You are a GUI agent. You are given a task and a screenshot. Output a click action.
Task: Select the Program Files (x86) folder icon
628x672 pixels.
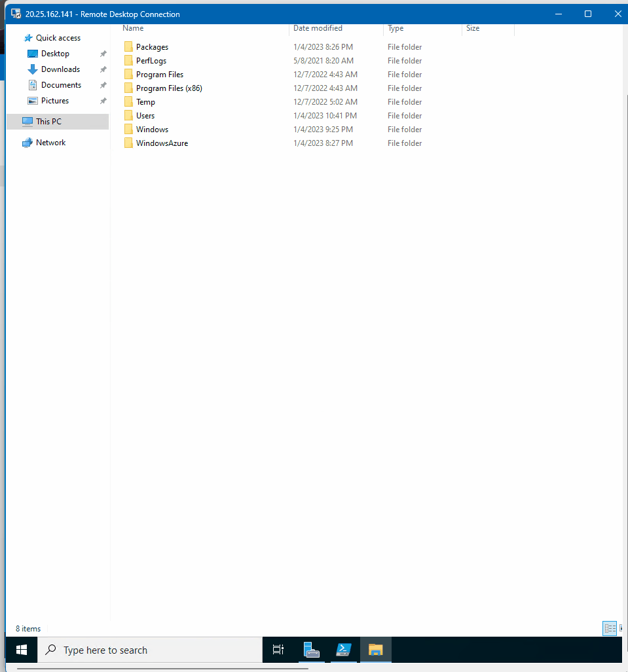tap(128, 88)
